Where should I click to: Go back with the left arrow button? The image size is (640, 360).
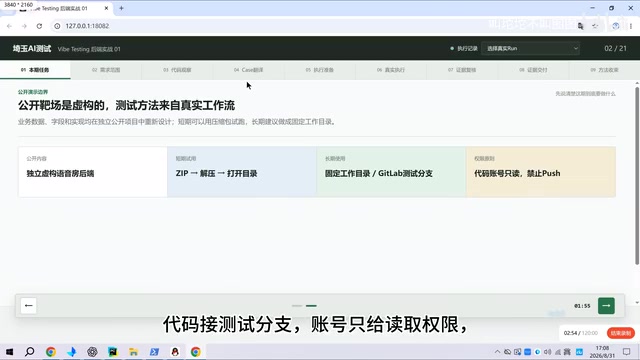coord(29,306)
